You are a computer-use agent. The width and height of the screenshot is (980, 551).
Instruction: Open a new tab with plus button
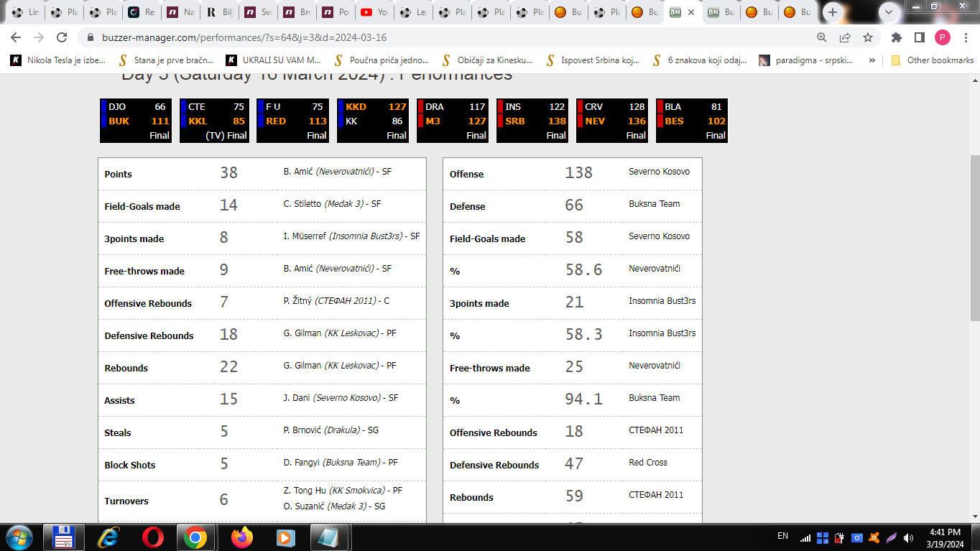(x=833, y=12)
